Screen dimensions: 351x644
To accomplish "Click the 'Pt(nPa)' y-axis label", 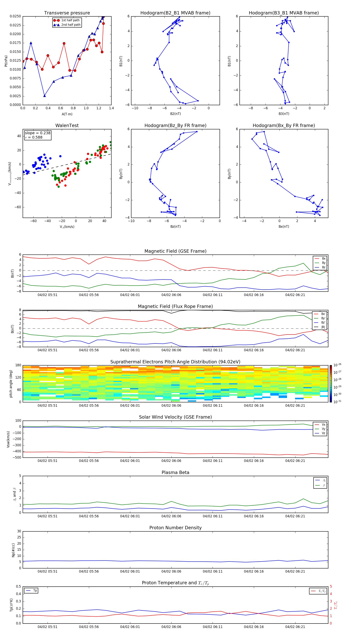I will click(6, 61).
